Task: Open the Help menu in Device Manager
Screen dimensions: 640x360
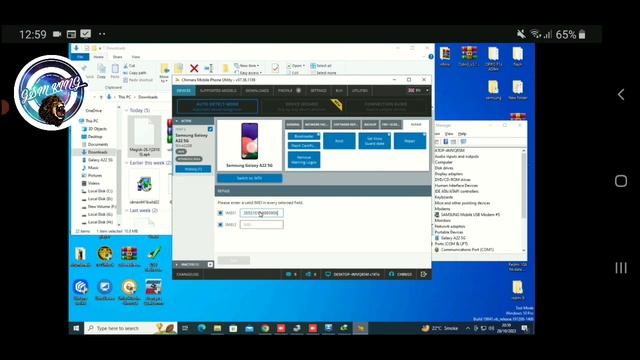Action: [462, 134]
